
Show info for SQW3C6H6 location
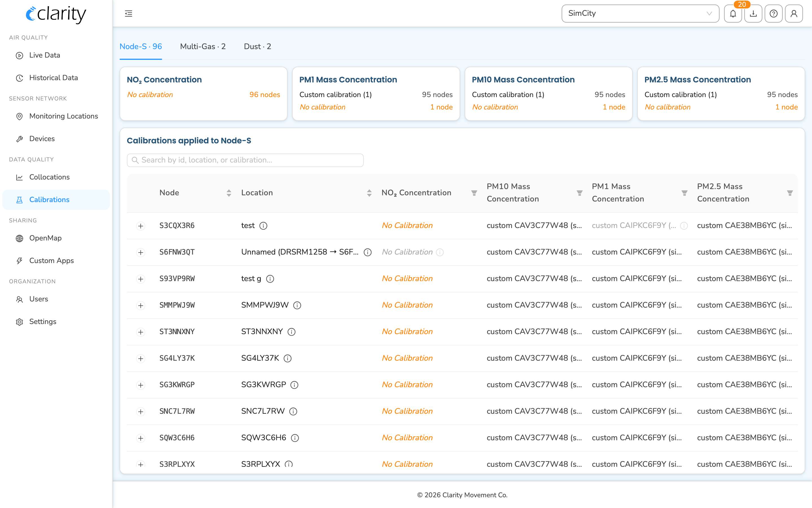coord(295,438)
